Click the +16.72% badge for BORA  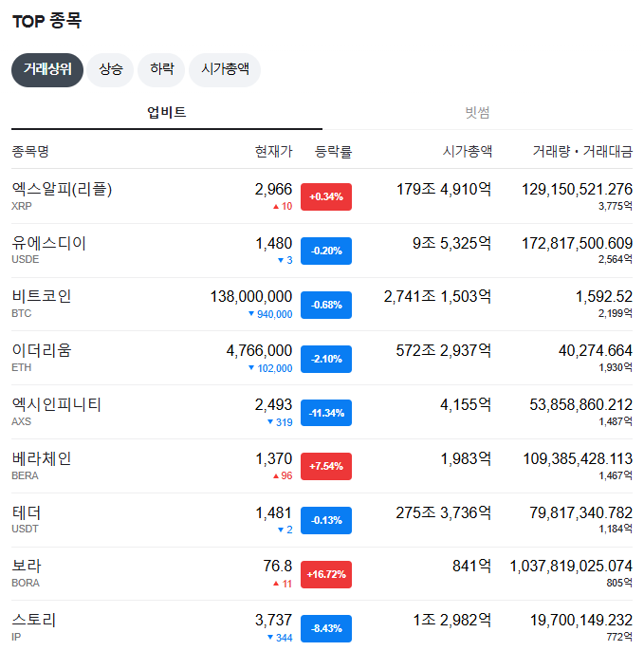tap(326, 574)
